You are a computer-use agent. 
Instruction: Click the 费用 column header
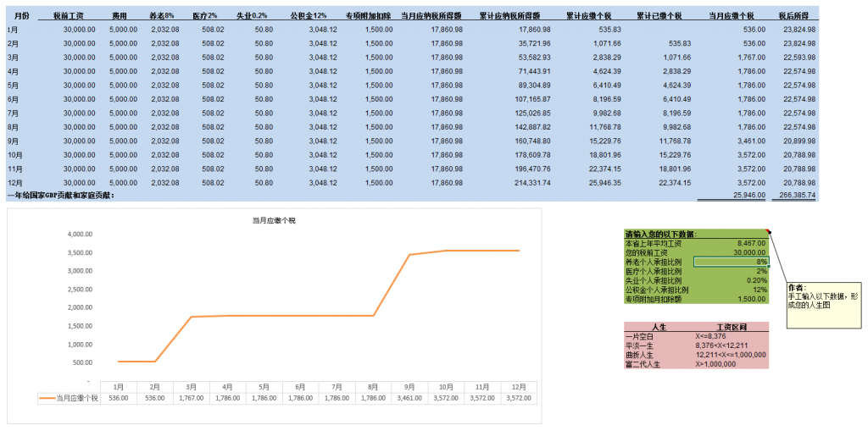(x=120, y=16)
